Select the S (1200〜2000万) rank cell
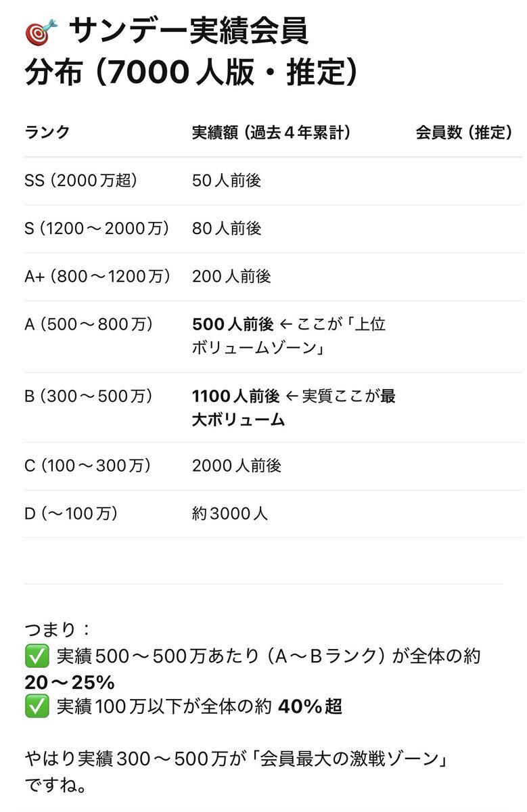Image resolution: width=527 pixels, height=812 pixels. pos(97,229)
